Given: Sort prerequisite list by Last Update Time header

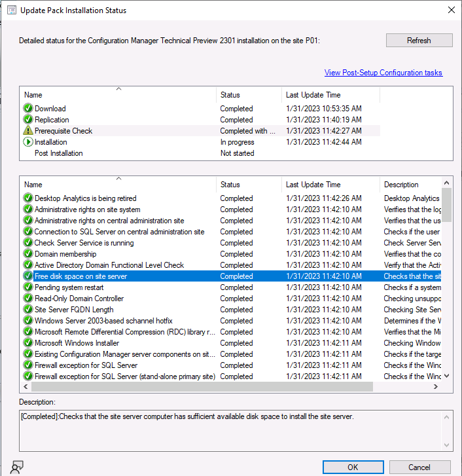Looking at the screenshot, I should 330,185.
